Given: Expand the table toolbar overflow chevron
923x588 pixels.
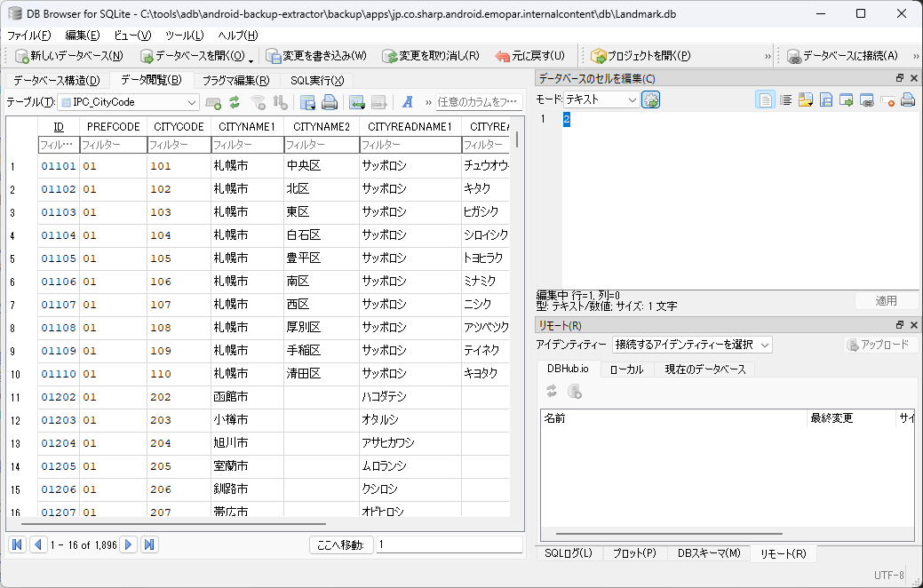Looking at the screenshot, I should pyautogui.click(x=428, y=102).
